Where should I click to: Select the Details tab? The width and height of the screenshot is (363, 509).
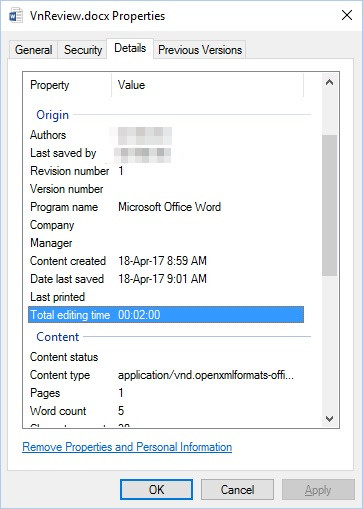coord(130,48)
